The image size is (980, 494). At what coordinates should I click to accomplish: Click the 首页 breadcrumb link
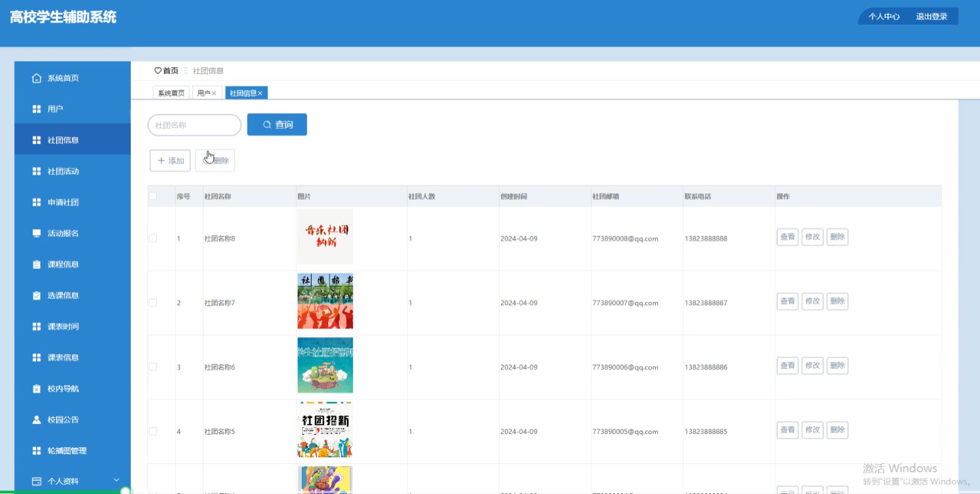[x=171, y=71]
